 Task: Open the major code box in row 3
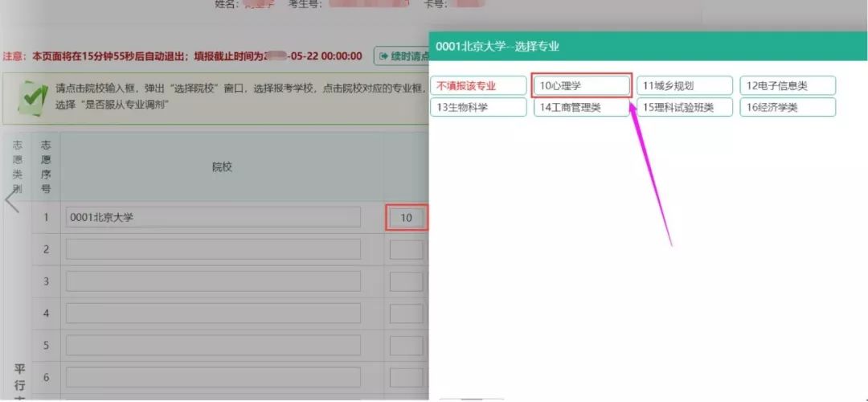pos(406,281)
